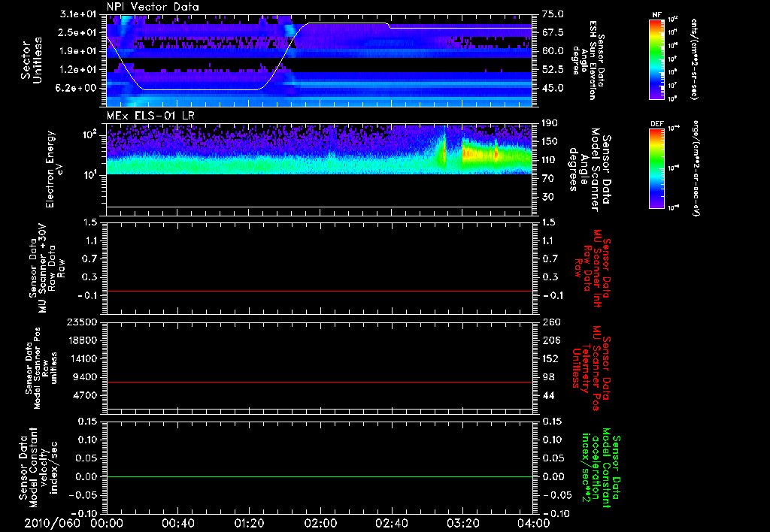This screenshot has height=532, width=770.
Task: Click the NF label above the color bar
Action: (x=656, y=15)
